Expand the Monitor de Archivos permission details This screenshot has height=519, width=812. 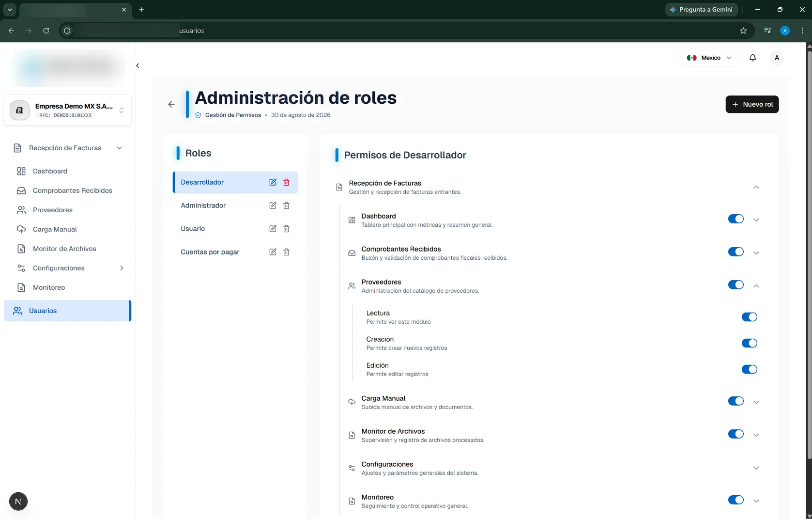756,435
